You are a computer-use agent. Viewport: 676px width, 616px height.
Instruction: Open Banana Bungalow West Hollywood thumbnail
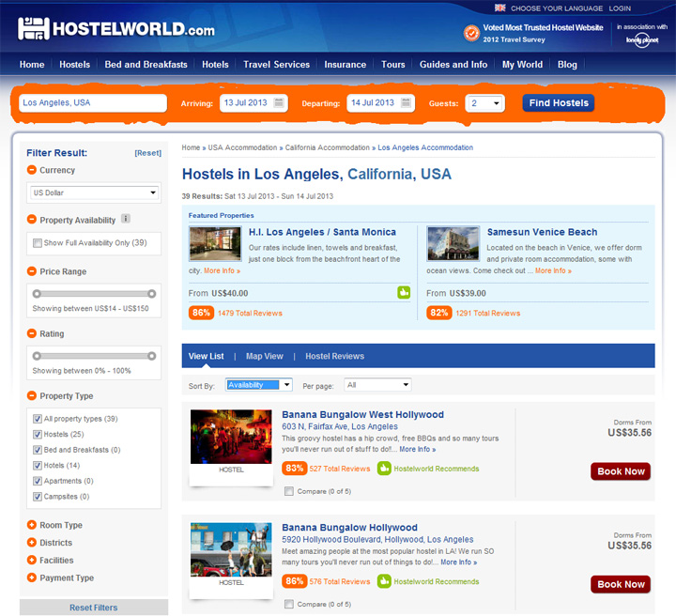231,437
